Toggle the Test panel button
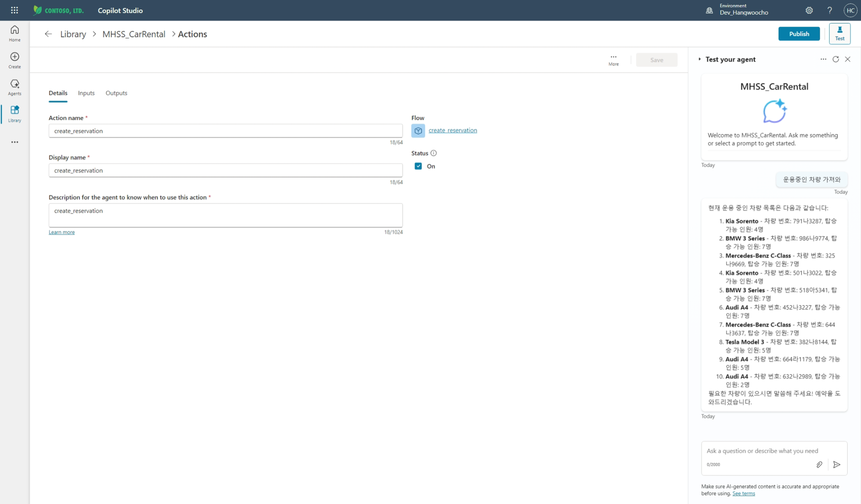Image resolution: width=861 pixels, height=504 pixels. coord(839,34)
